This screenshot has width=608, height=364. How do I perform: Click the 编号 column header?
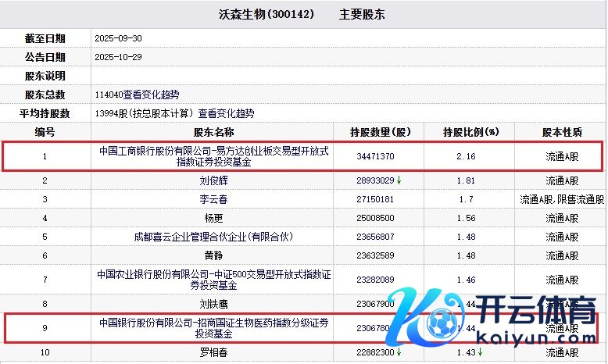tap(45, 132)
